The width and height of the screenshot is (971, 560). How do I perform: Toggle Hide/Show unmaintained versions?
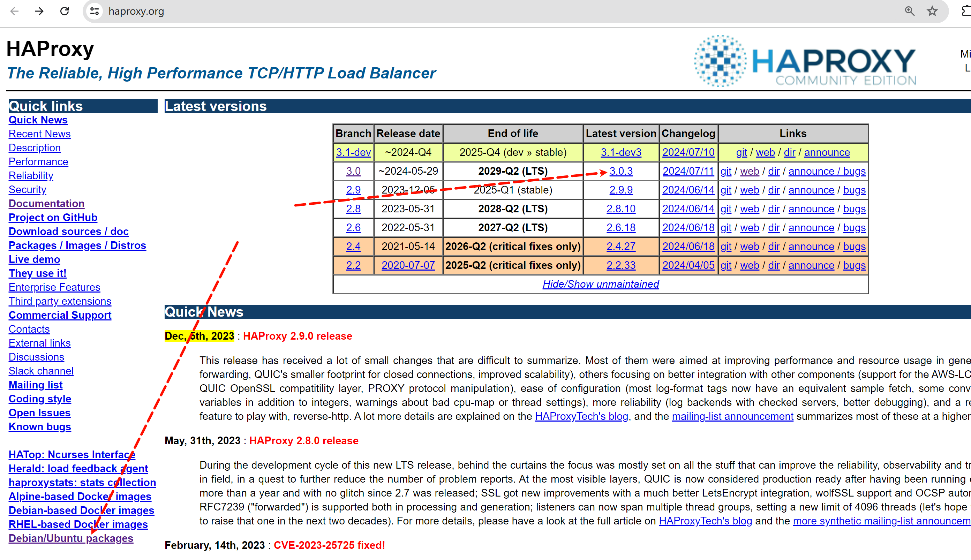tap(601, 284)
